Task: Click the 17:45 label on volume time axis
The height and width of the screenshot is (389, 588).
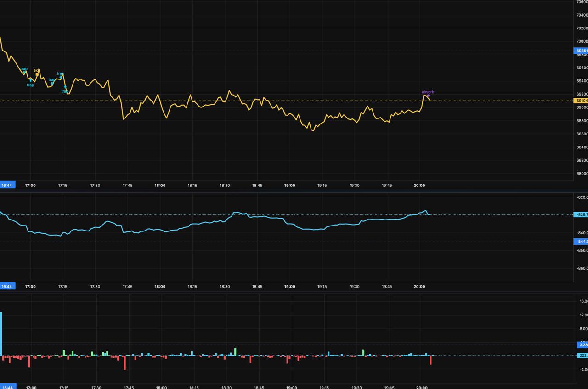Action: click(x=129, y=388)
